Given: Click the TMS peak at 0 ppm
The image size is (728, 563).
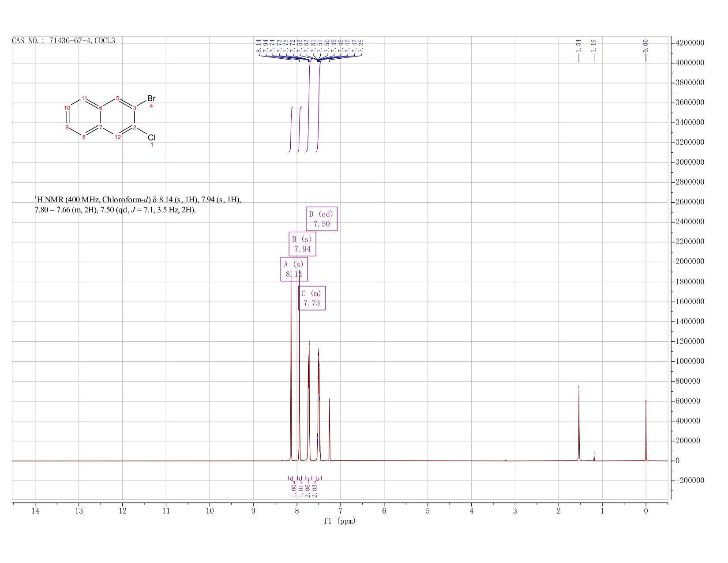Looking at the screenshot, I should 646,433.
